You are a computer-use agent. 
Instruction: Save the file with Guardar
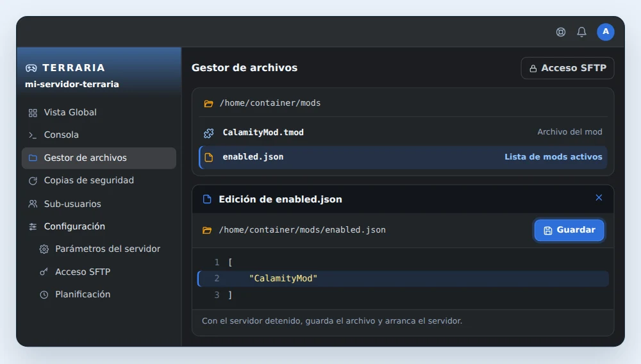coord(569,230)
